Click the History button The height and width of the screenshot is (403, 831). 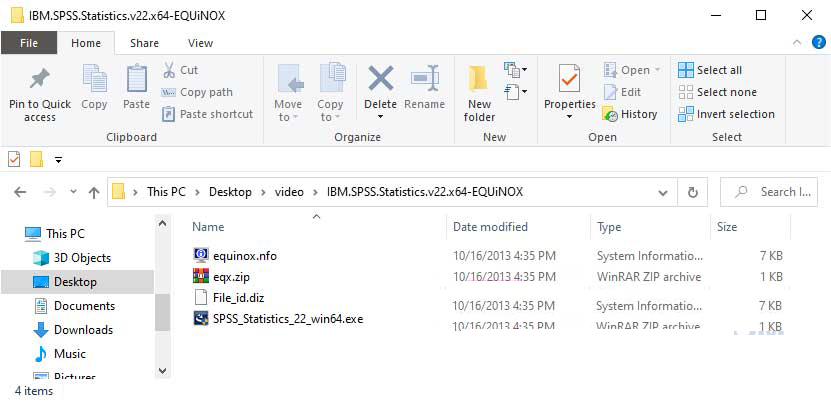(x=630, y=114)
